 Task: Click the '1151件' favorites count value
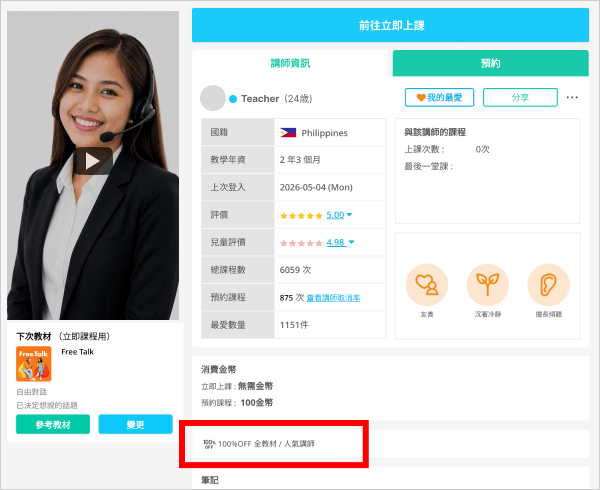[294, 325]
